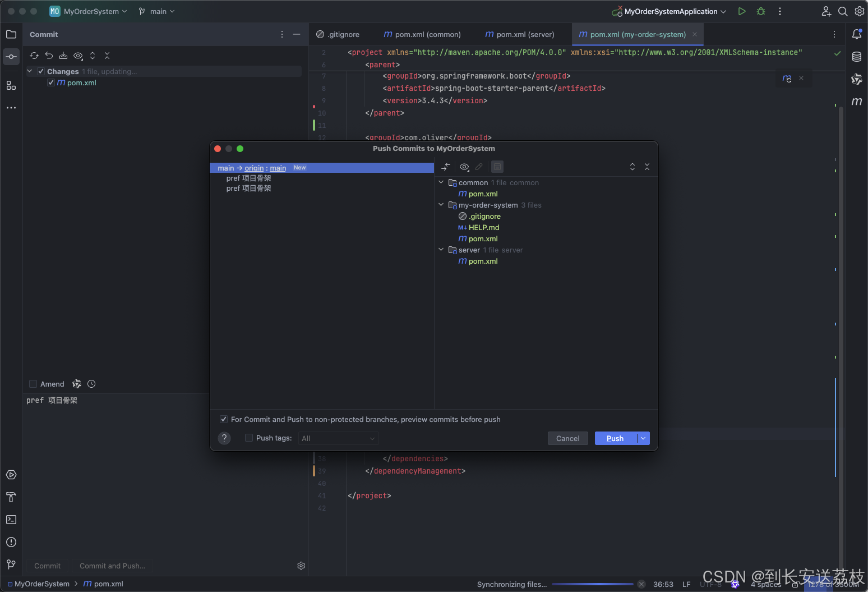Open the Database panel icon on right sidebar

(x=857, y=57)
